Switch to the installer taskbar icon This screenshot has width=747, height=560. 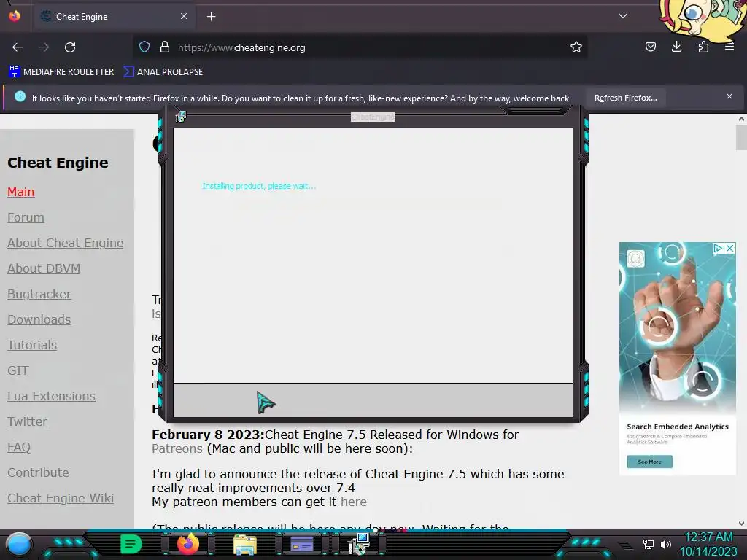coord(359,544)
